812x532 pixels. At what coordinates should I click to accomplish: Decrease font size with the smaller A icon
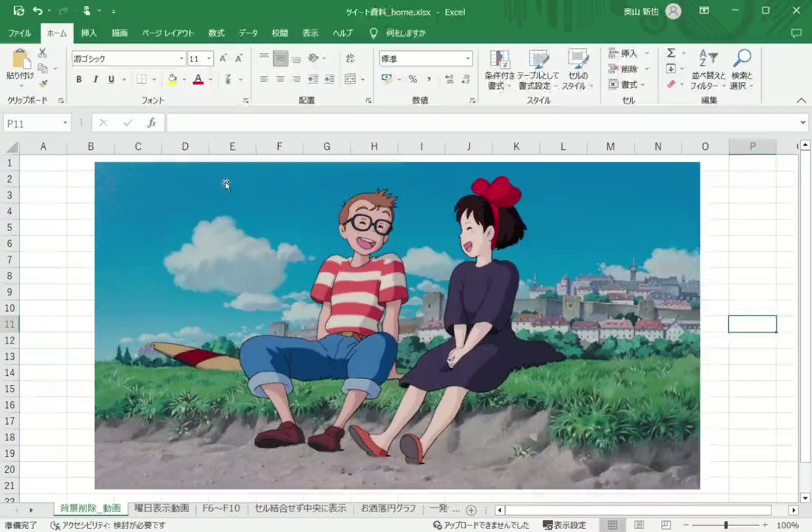click(x=239, y=58)
